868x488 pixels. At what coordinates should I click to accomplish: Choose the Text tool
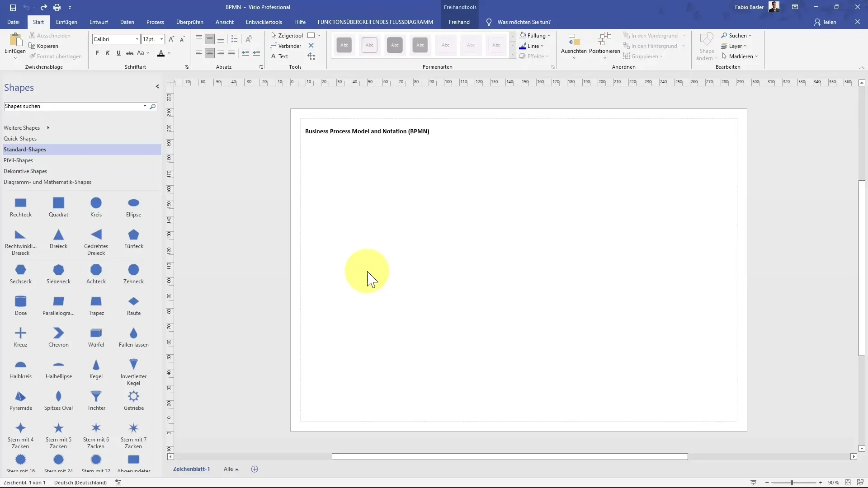pyautogui.click(x=279, y=56)
